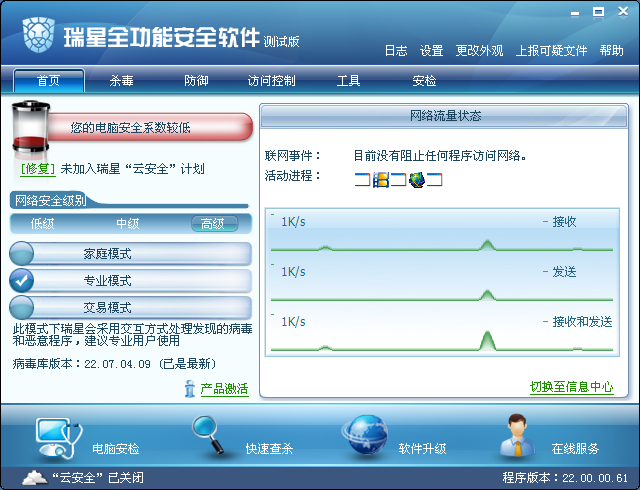Viewport: 640px width, 490px height.
Task: Click the globe active process icon
Action: [417, 180]
